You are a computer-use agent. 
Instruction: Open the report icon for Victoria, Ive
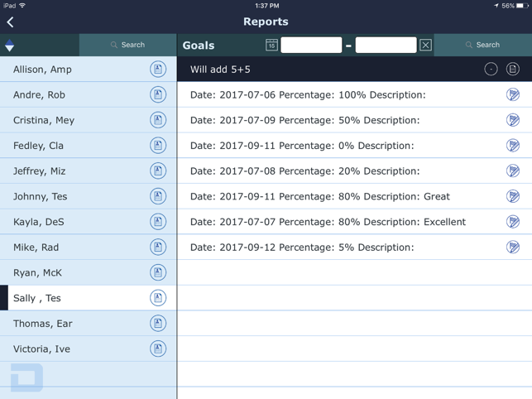tap(158, 349)
